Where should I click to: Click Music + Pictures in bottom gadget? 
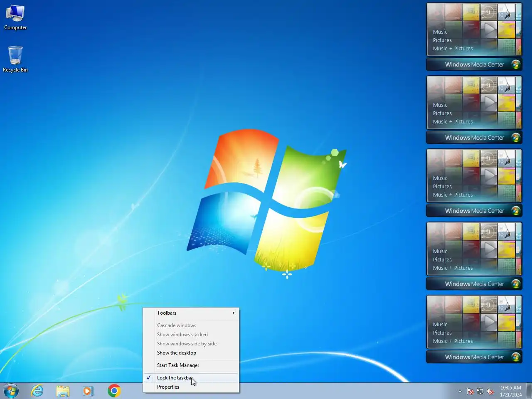tap(453, 341)
